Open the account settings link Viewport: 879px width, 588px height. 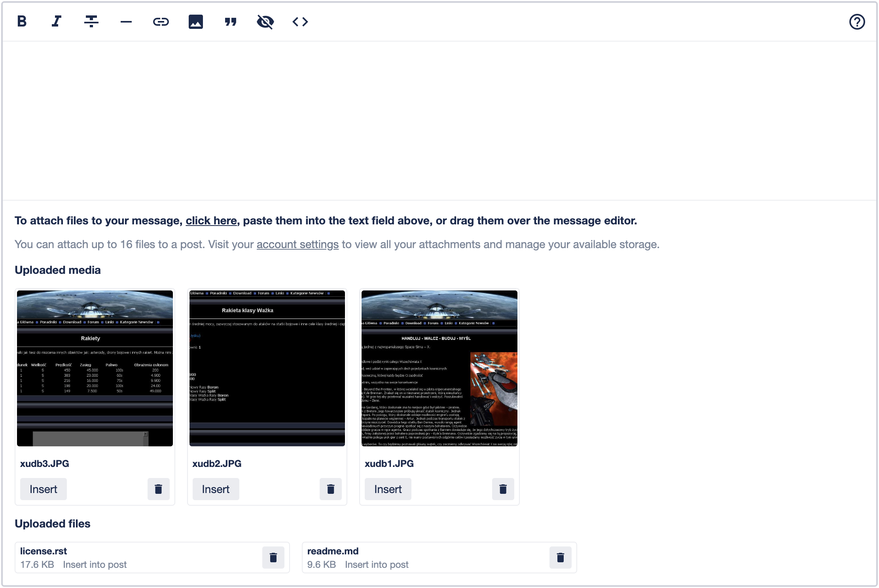click(297, 245)
